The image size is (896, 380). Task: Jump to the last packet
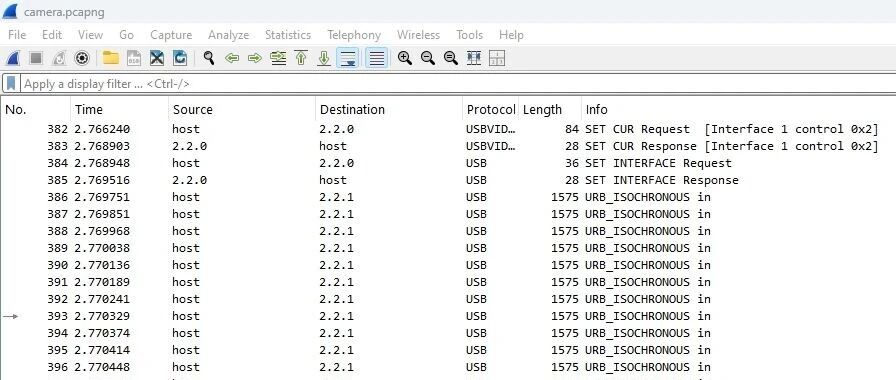[324, 58]
